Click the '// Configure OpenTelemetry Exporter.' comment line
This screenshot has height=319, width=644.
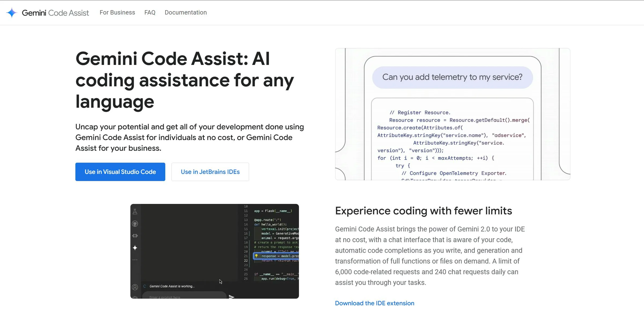pos(454,173)
